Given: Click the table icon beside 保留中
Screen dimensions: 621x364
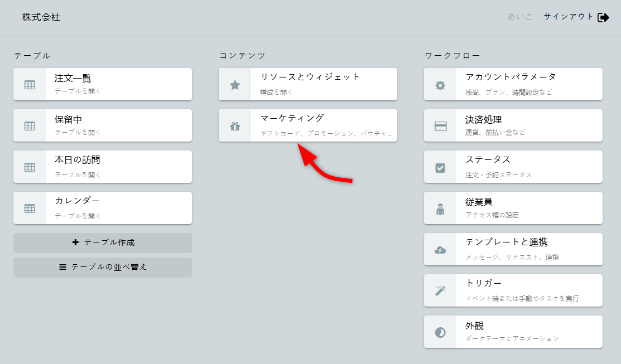Looking at the screenshot, I should coord(30,126).
